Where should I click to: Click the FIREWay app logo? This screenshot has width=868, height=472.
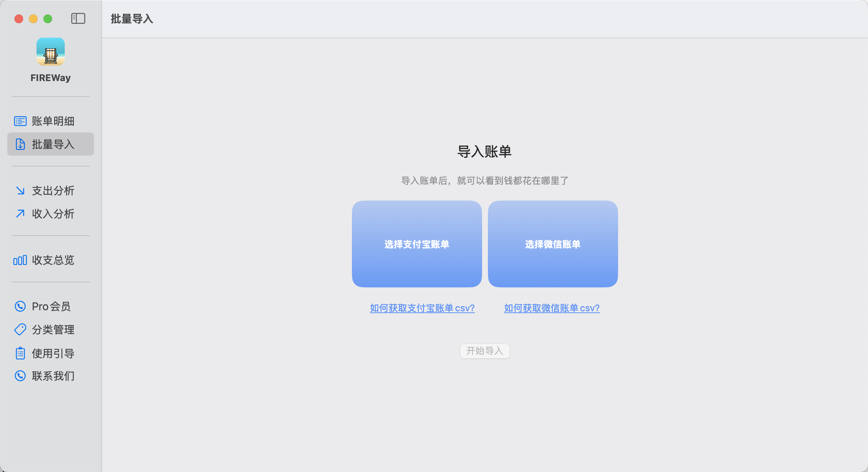(51, 52)
